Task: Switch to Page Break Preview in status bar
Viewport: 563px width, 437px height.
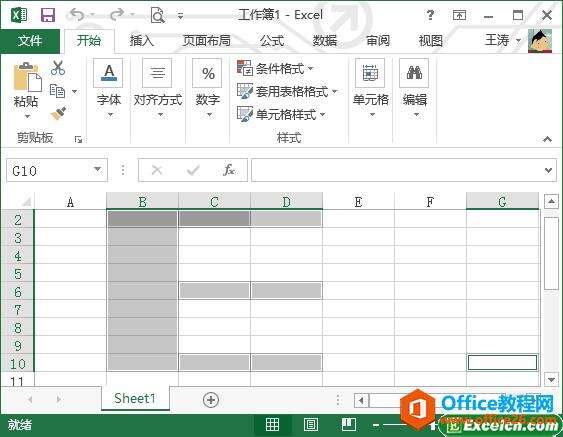Action: 349,425
